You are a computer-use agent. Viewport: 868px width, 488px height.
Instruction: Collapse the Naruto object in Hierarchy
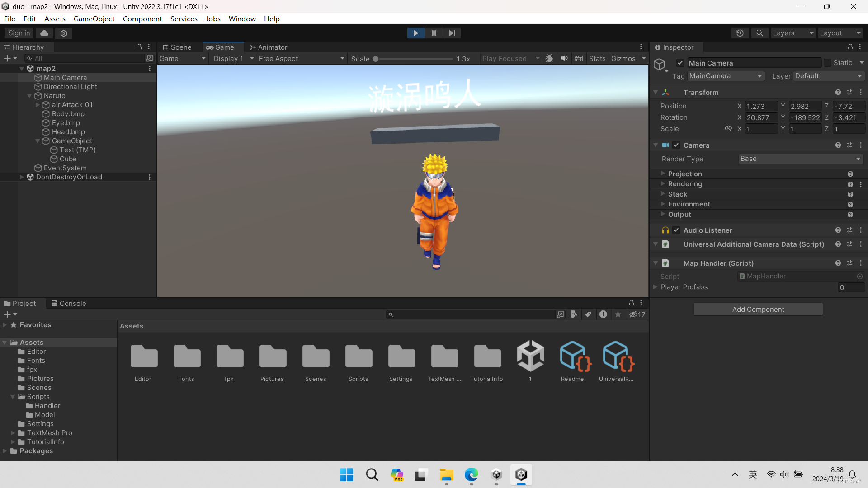pyautogui.click(x=29, y=96)
